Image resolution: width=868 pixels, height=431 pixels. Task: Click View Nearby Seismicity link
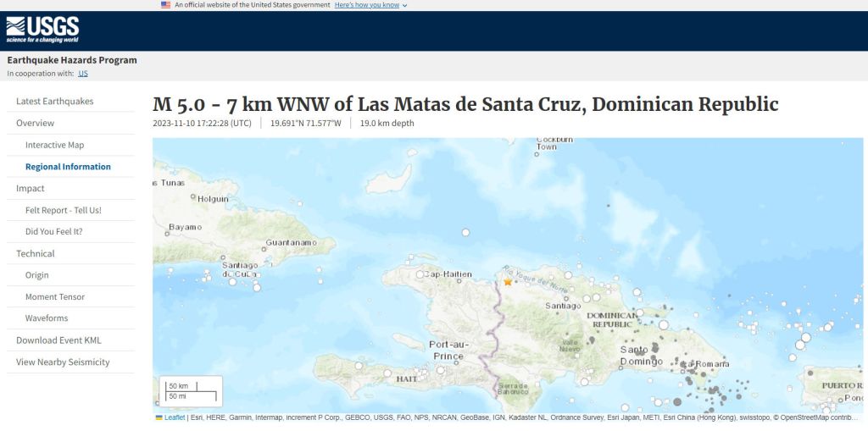pyautogui.click(x=63, y=362)
